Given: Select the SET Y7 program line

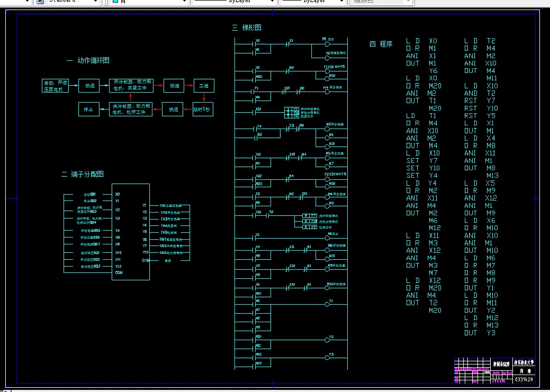Looking at the screenshot, I should [421, 161].
